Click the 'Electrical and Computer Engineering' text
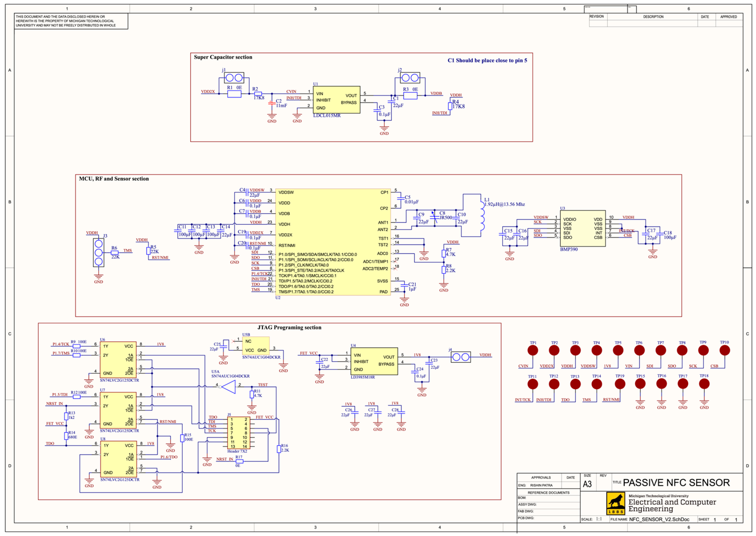Viewport: 756px width, 536px height. 672,505
